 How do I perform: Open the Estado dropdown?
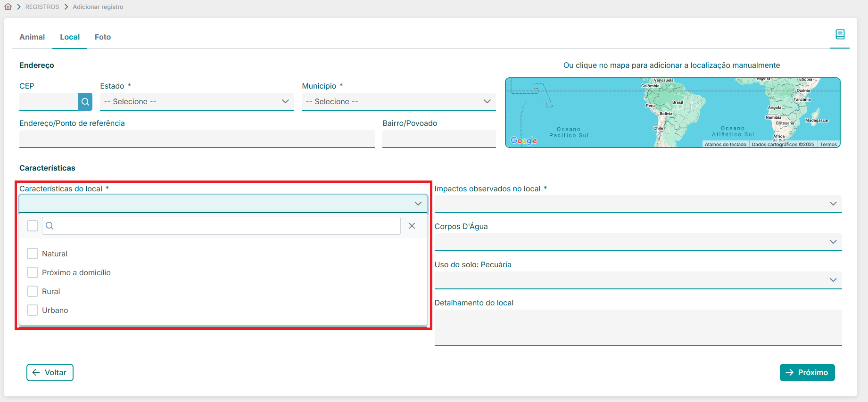(197, 102)
